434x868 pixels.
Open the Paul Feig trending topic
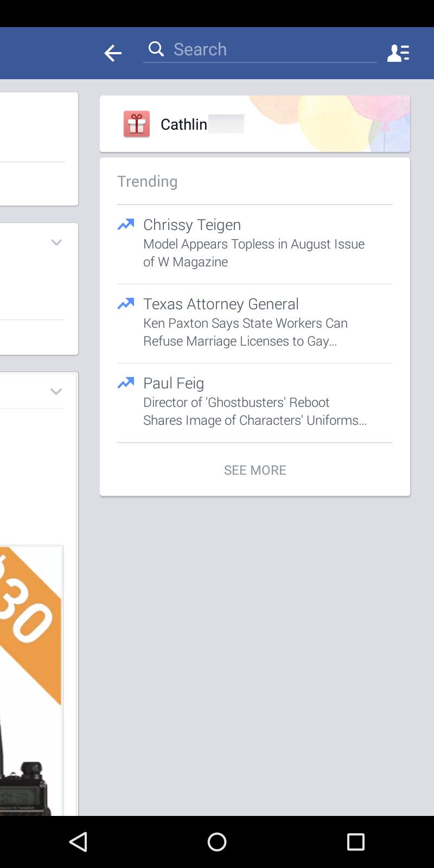tap(174, 383)
